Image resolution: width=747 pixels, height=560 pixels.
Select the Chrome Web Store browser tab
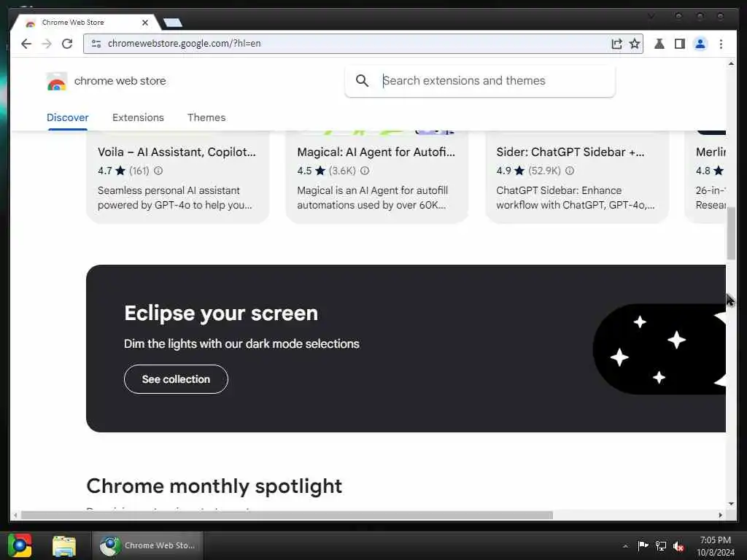pyautogui.click(x=85, y=23)
